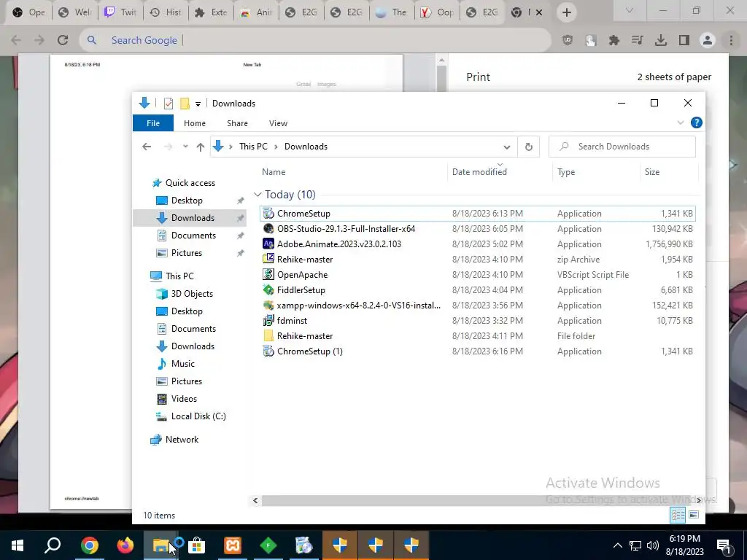747x560 pixels.
Task: Refresh the Downloads folder view
Action: tap(528, 147)
